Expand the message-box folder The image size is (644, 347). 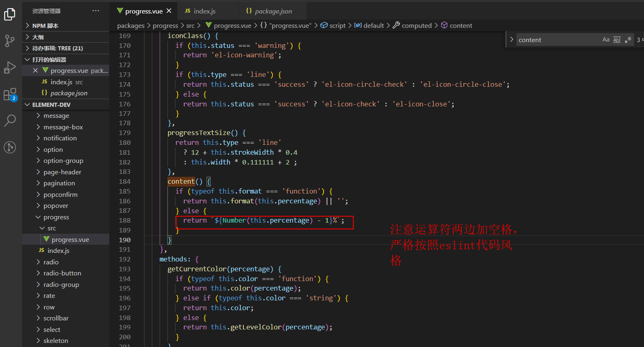65,127
